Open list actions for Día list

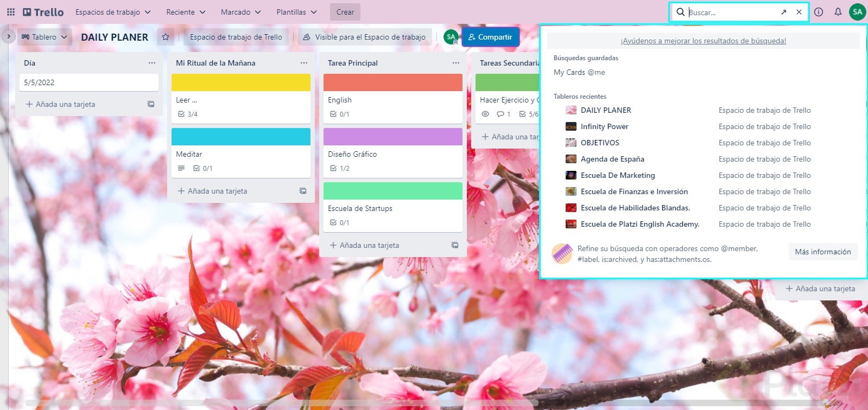(152, 63)
